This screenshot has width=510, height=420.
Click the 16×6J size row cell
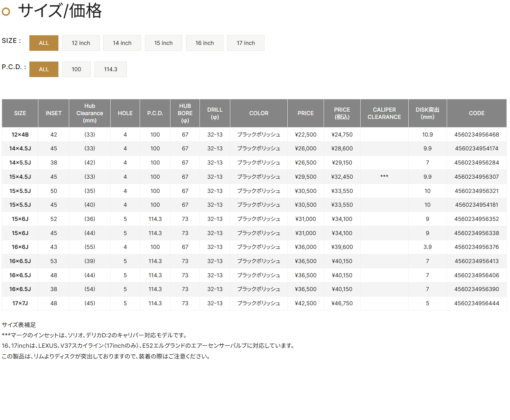click(20, 247)
